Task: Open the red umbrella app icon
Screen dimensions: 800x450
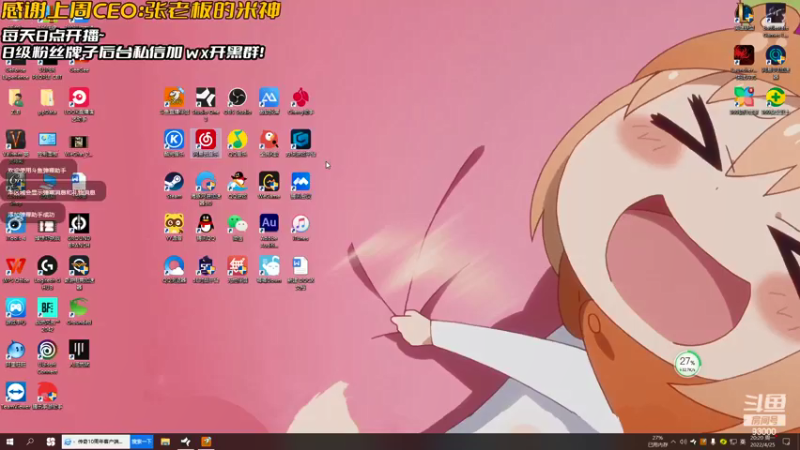Action: pyautogui.click(x=47, y=392)
